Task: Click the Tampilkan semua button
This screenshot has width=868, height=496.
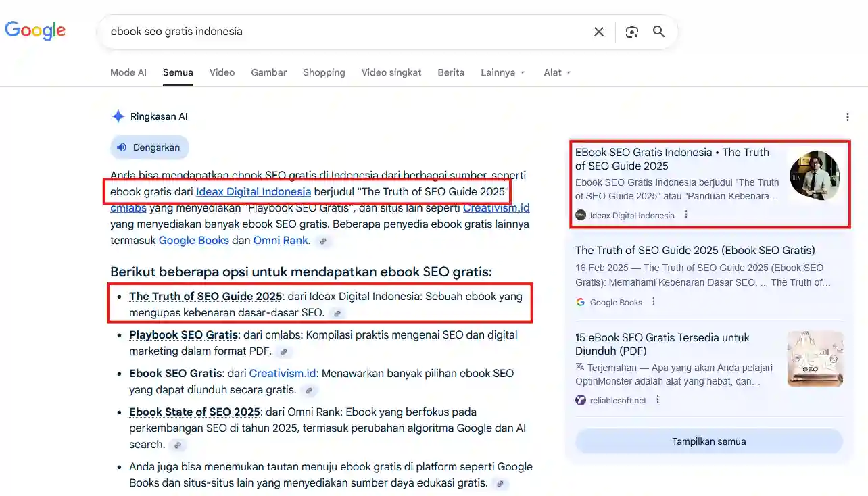Action: click(709, 441)
